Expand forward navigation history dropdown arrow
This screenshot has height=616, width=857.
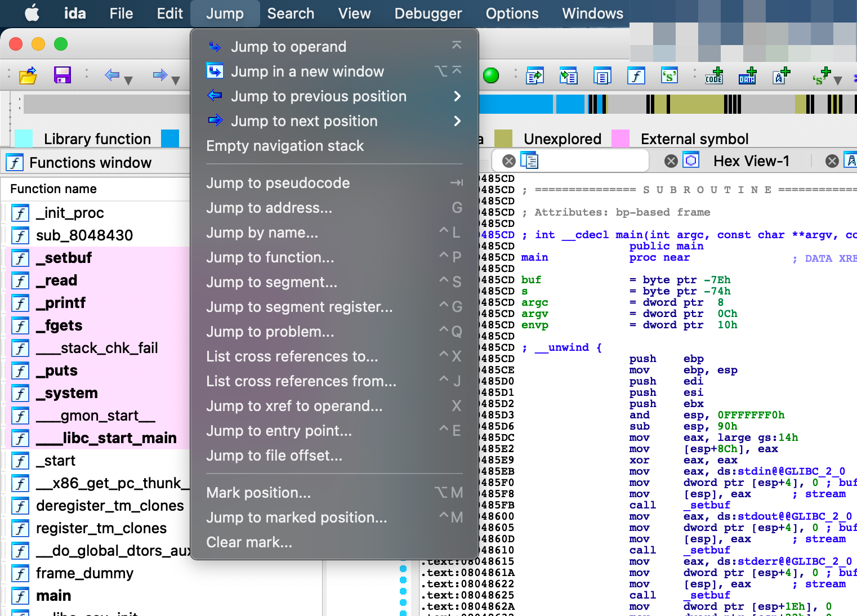point(176,81)
